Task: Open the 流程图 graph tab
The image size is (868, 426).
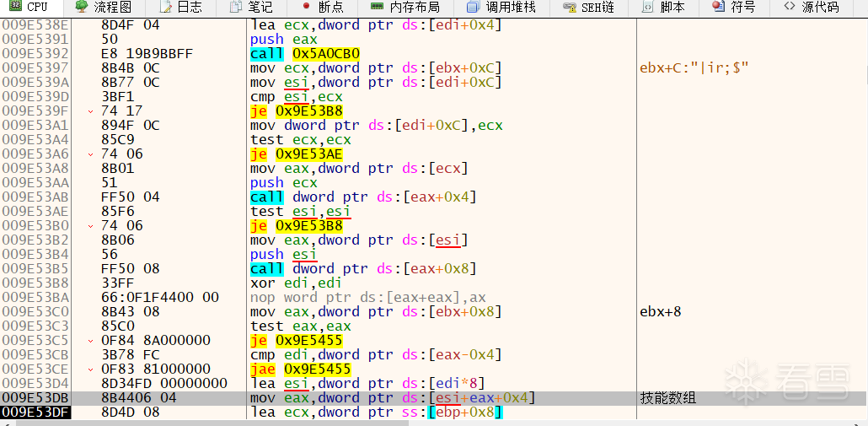Action: click(x=104, y=8)
